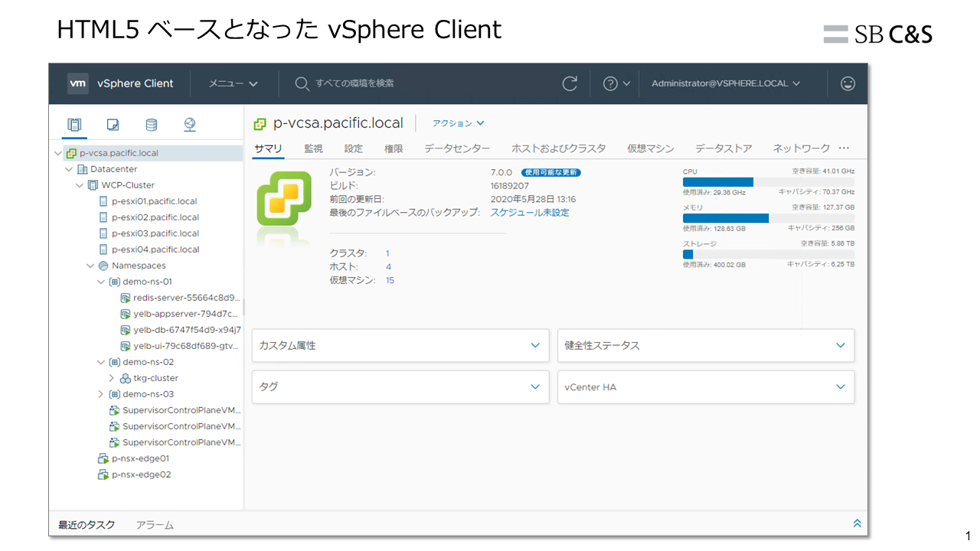Click the cluster count value beside クラスタ
980x551 pixels.
(x=387, y=253)
